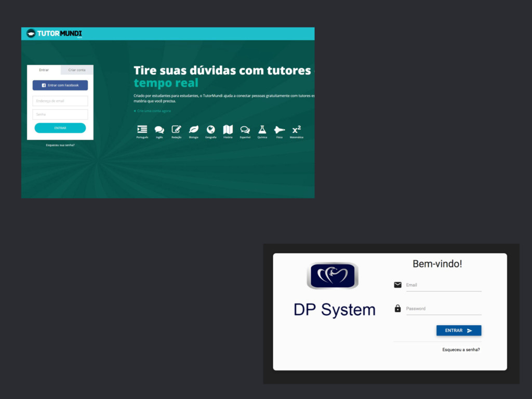This screenshot has height=399, width=532.
Task: Click the Bem-vindo! heading
Action: [x=437, y=263]
